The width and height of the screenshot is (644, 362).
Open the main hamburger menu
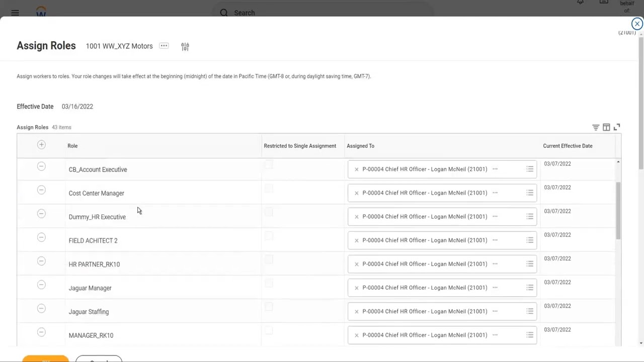15,13
